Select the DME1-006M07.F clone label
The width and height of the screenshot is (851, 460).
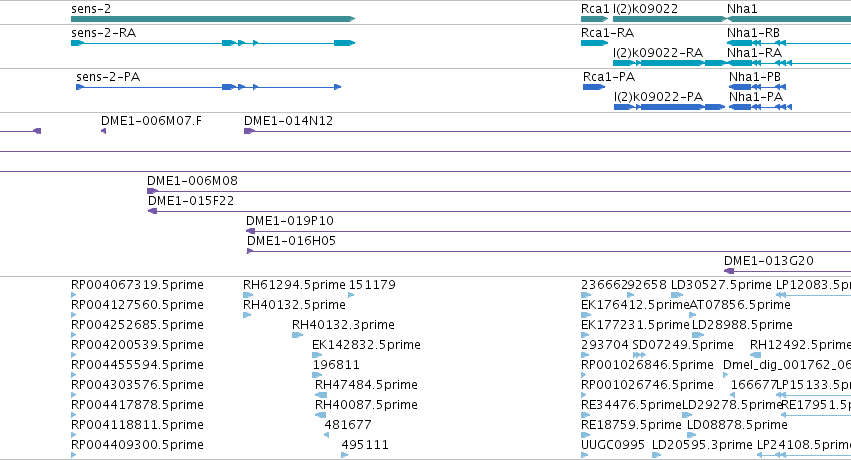point(151,120)
